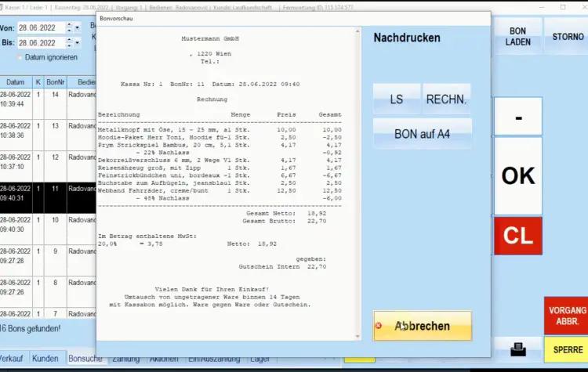Click the STORNO button

tap(568, 36)
